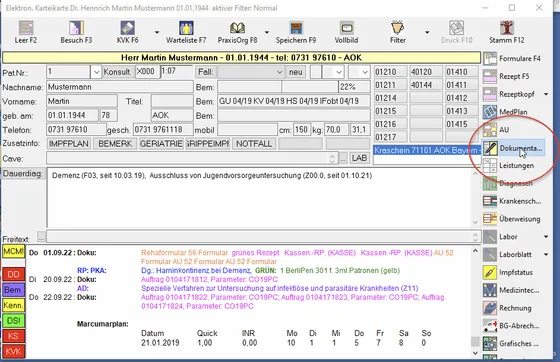The height and width of the screenshot is (362, 560).
Task: Open the MedPlan medication plan
Action: (x=505, y=112)
